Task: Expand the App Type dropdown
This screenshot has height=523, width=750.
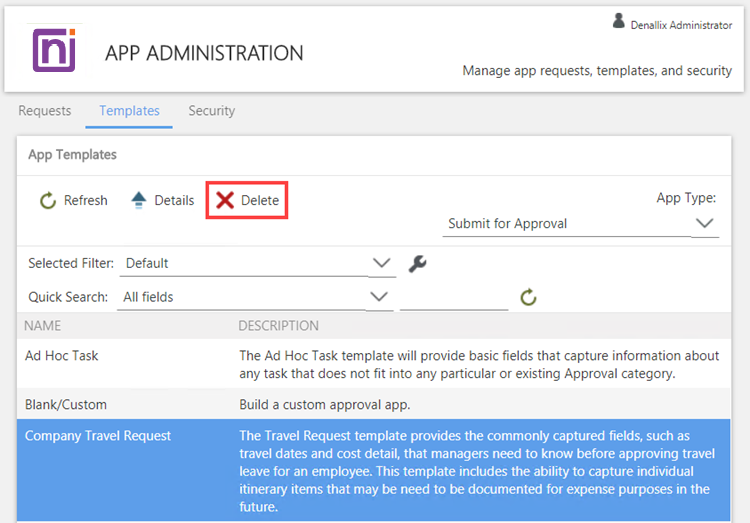Action: 705,223
